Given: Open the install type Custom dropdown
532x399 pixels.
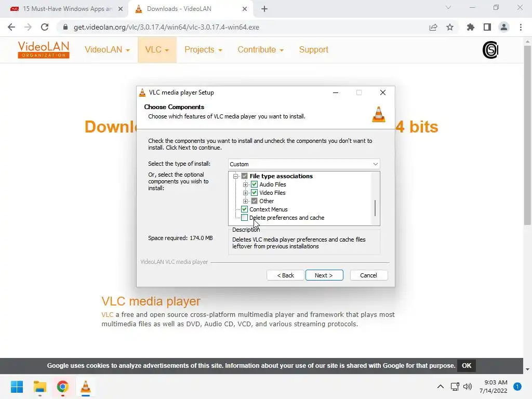Looking at the screenshot, I should pos(303,164).
